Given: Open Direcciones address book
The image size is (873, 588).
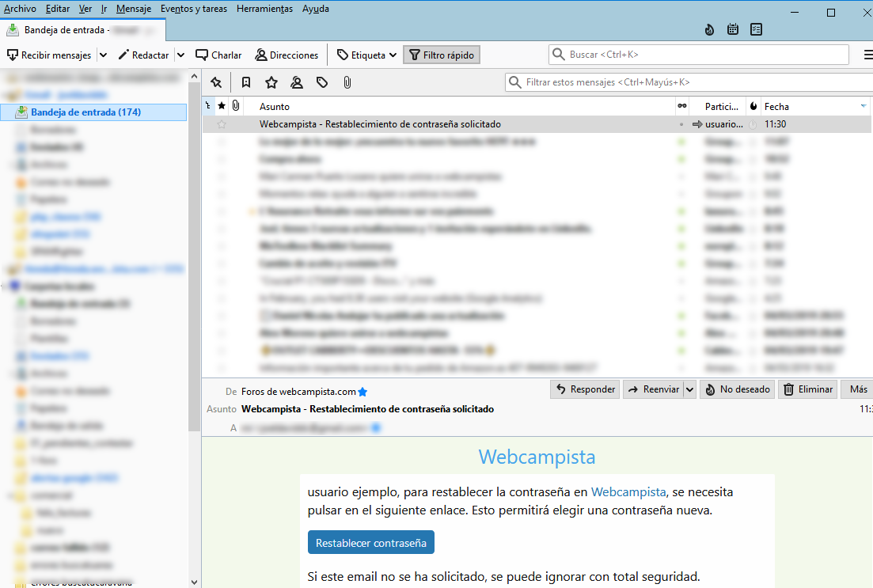Looking at the screenshot, I should point(287,55).
